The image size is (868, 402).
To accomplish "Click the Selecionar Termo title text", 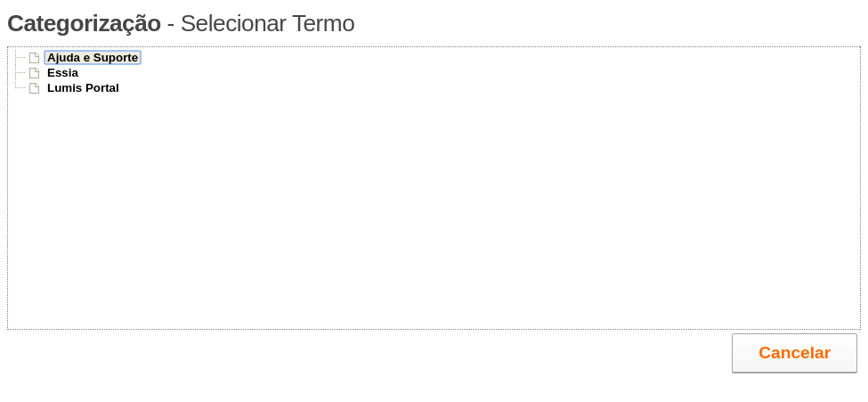I will (267, 24).
